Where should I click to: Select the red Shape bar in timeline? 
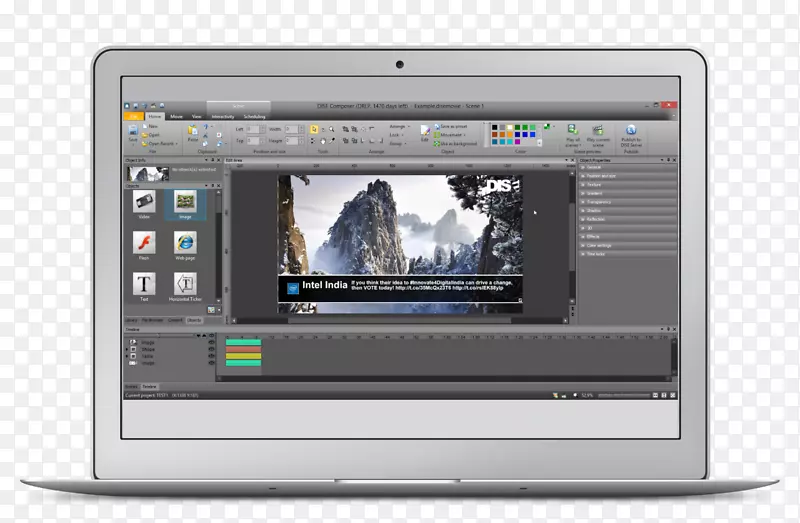pos(243,350)
